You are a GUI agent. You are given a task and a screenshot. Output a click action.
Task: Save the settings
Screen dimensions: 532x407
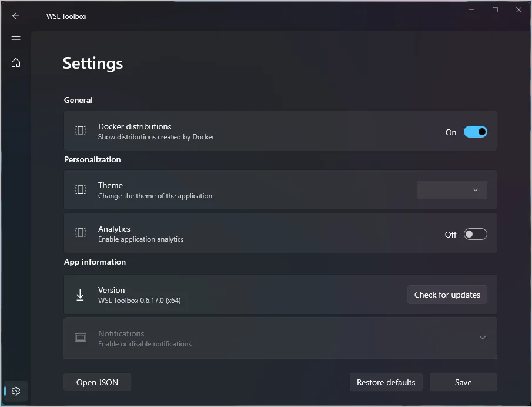463,382
